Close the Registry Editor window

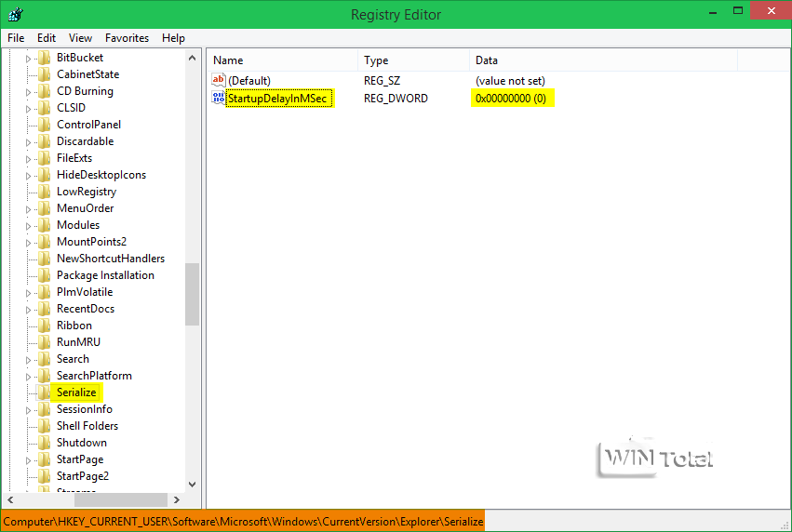(771, 10)
